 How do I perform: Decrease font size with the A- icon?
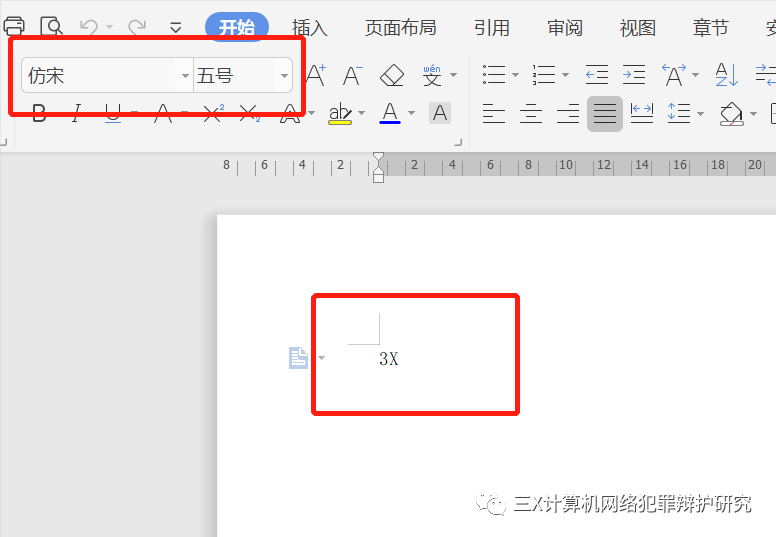pyautogui.click(x=353, y=75)
